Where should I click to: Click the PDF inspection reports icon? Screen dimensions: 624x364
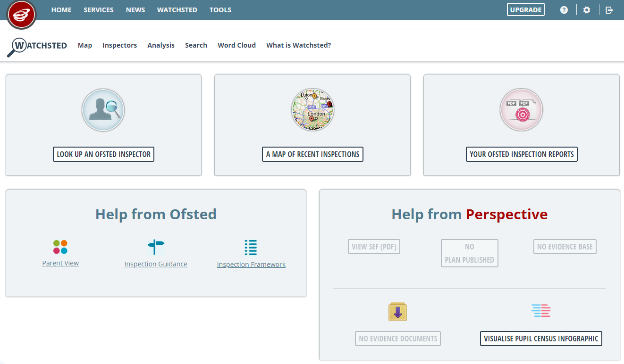521,110
